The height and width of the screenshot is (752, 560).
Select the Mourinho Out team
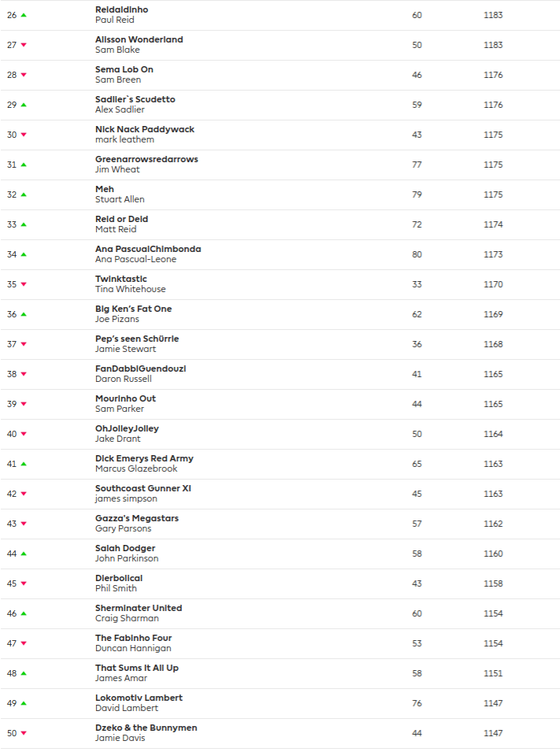click(125, 398)
